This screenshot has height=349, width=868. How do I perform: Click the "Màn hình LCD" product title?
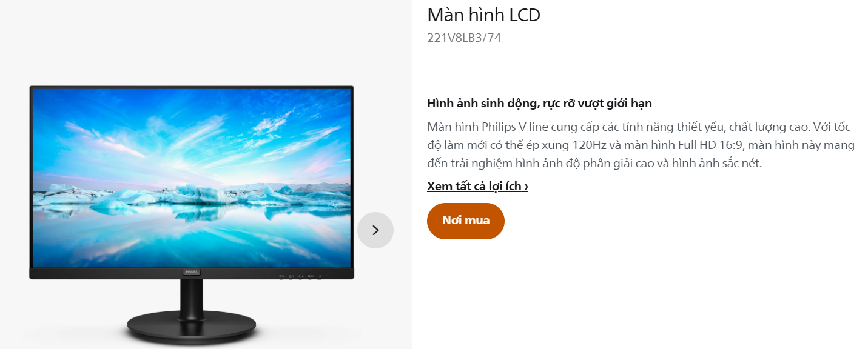483,15
